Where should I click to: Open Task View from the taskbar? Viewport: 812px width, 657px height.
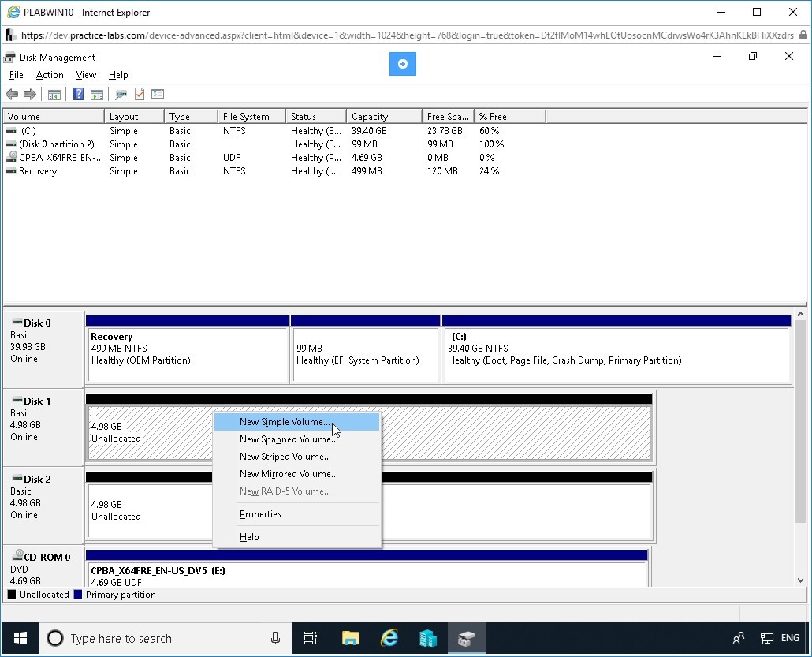point(310,638)
